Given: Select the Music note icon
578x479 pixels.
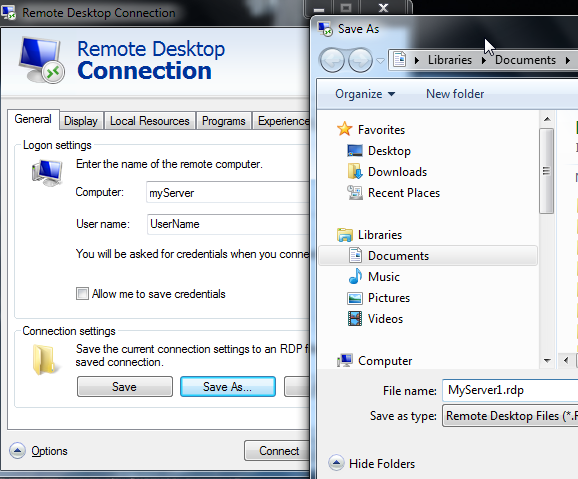Looking at the screenshot, I should pos(355,276).
